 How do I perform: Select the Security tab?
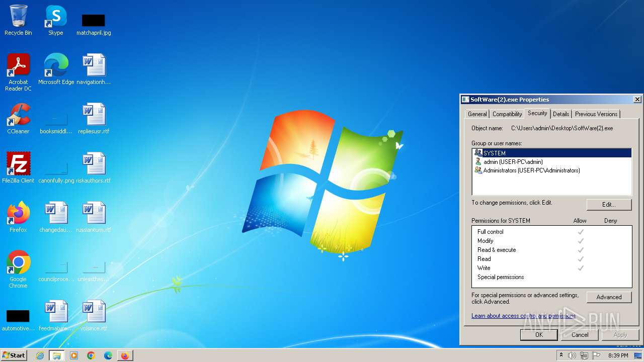(x=537, y=113)
